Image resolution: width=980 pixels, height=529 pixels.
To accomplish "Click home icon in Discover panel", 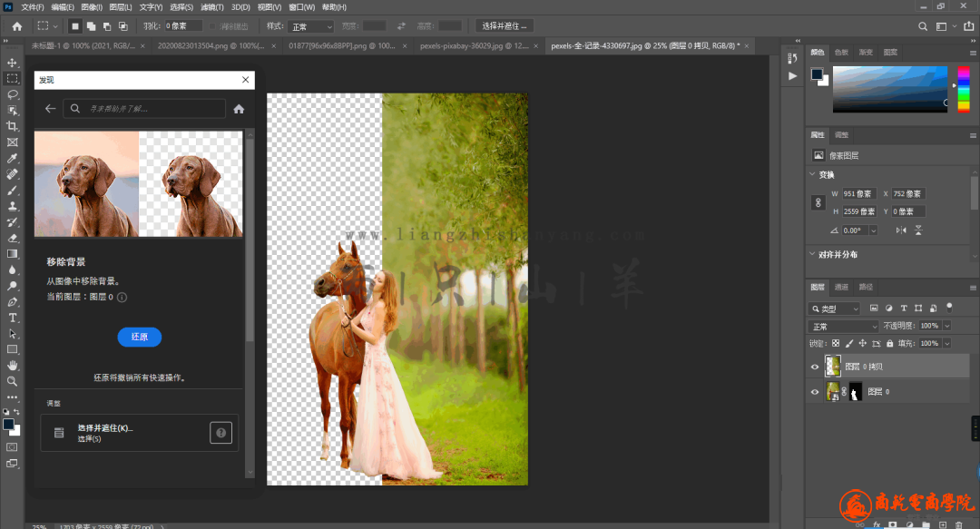I will tap(239, 109).
